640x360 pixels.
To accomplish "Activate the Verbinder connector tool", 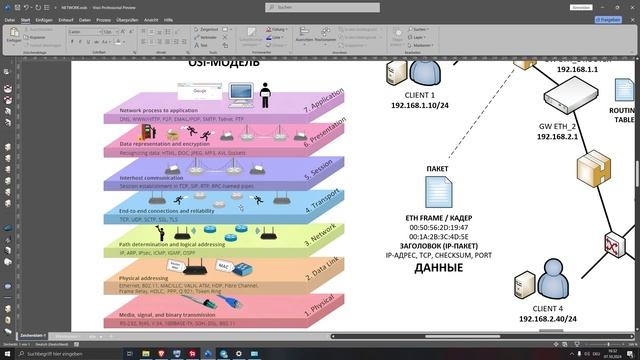I will coord(206,37).
